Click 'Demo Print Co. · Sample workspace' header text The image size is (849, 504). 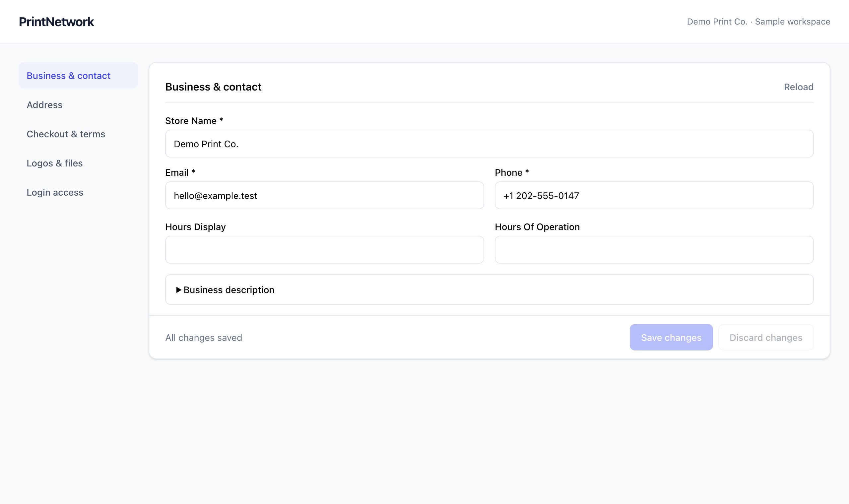[758, 22]
